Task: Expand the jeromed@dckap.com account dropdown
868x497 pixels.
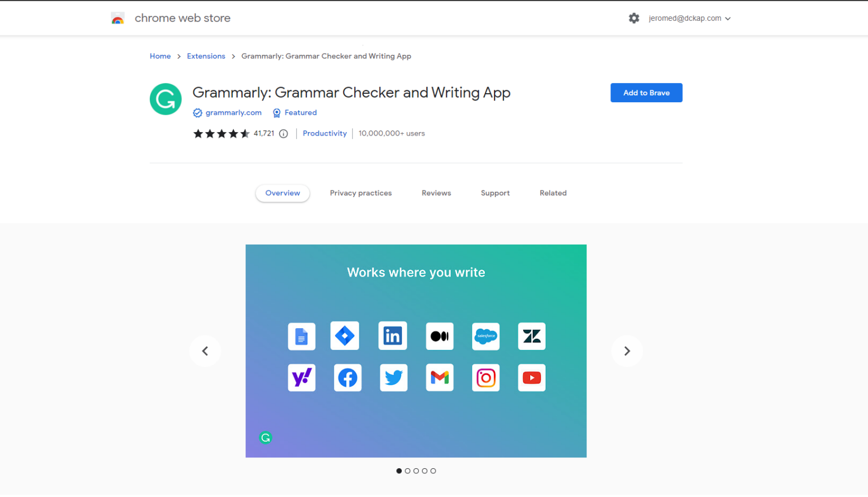Action: pos(689,19)
